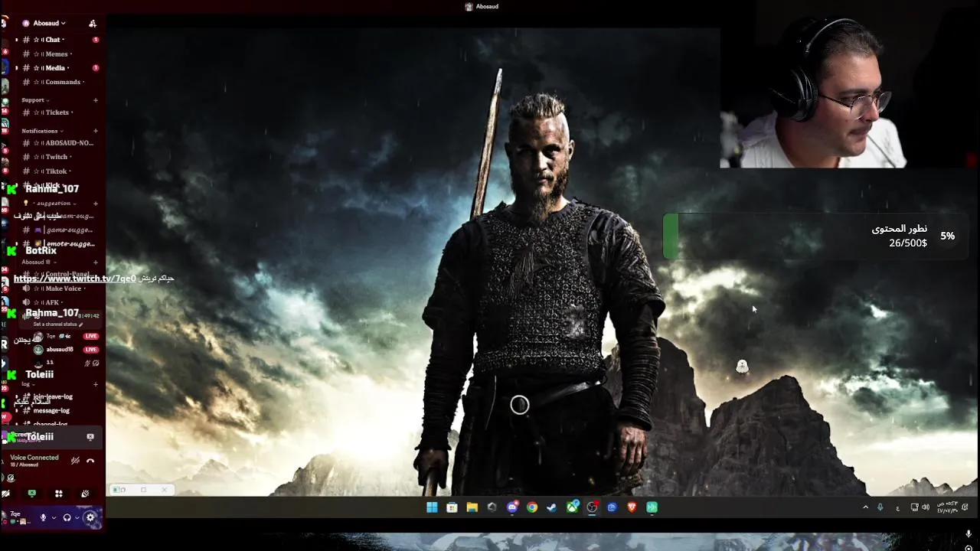Add a channel to log category

[x=96, y=384]
